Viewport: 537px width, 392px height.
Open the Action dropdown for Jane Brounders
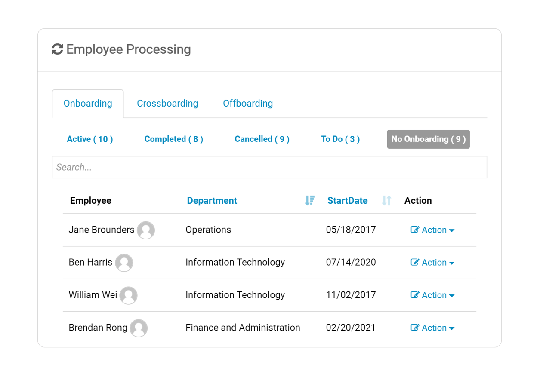pyautogui.click(x=451, y=230)
